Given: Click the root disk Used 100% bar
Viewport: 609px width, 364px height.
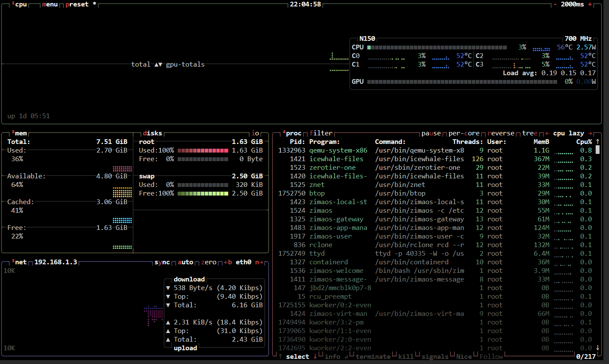Looking at the screenshot, I should pyautogui.click(x=203, y=150).
